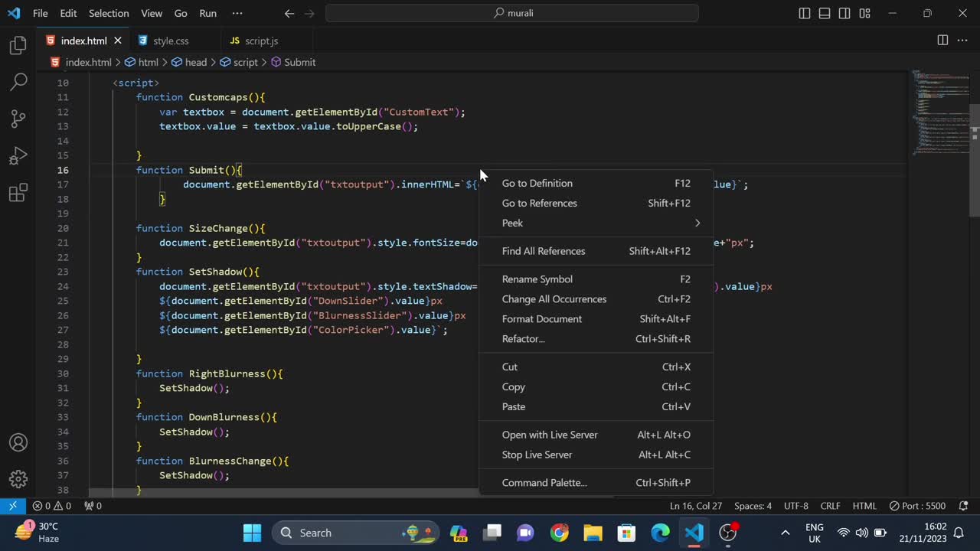Open the Edit menu
This screenshot has width=980, height=551.
pyautogui.click(x=68, y=13)
